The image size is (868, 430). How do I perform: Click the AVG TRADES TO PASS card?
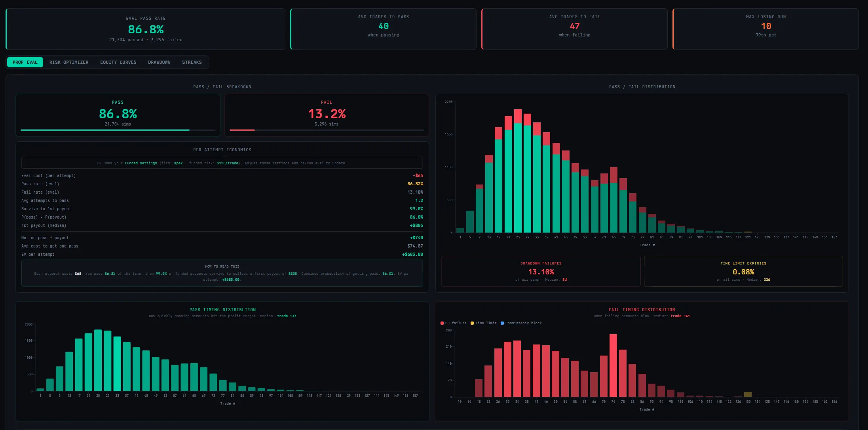click(383, 29)
